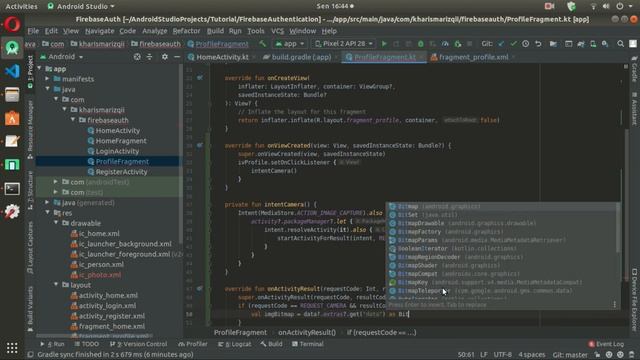
Task: Open the SDK Manager icon
Action: pyautogui.click(x=605, y=44)
